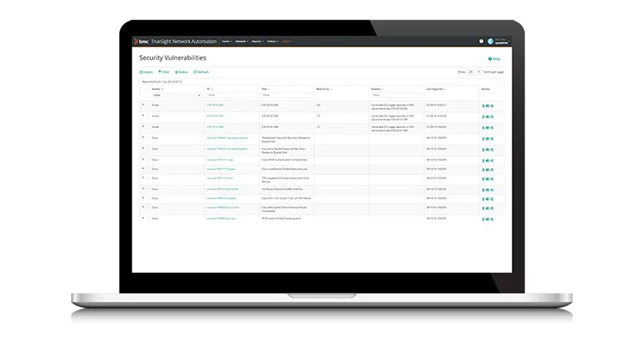Viewport: 644px width, 343px height.
Task: Tick checkbox for Cisco CHAP Authentication row
Action: [x=149, y=160]
